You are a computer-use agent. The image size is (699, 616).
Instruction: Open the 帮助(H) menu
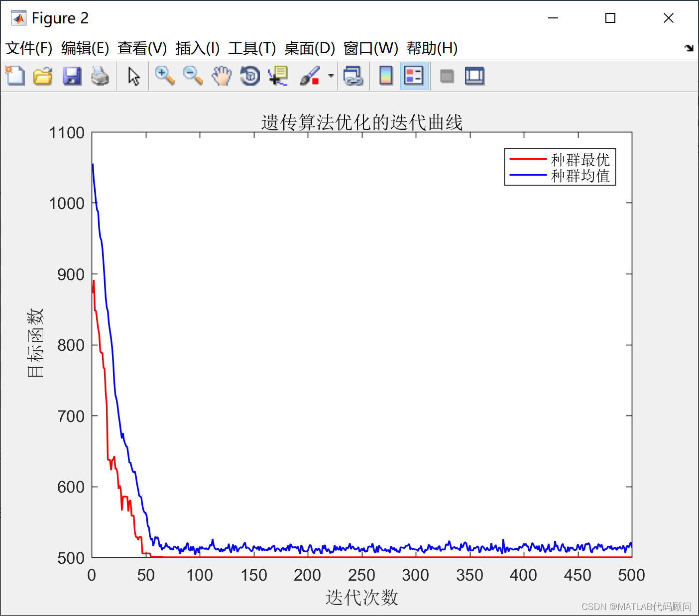(x=432, y=48)
